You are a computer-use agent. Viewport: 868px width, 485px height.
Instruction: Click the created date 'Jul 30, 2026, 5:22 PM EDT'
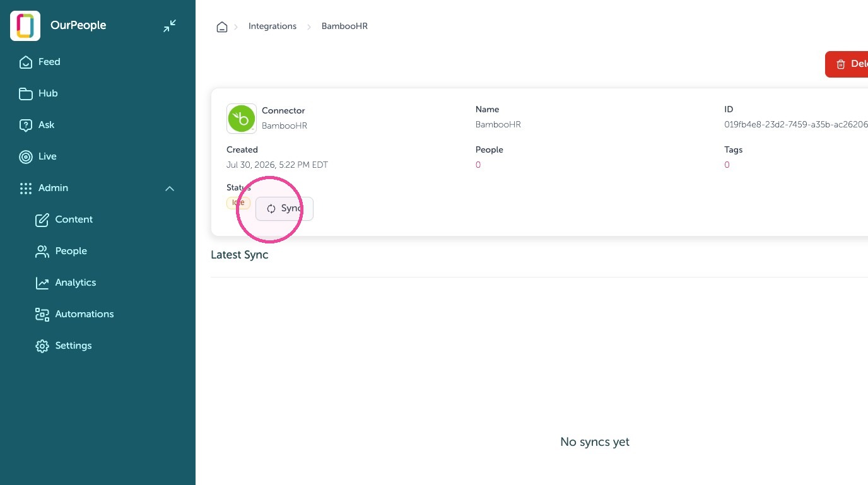click(278, 165)
